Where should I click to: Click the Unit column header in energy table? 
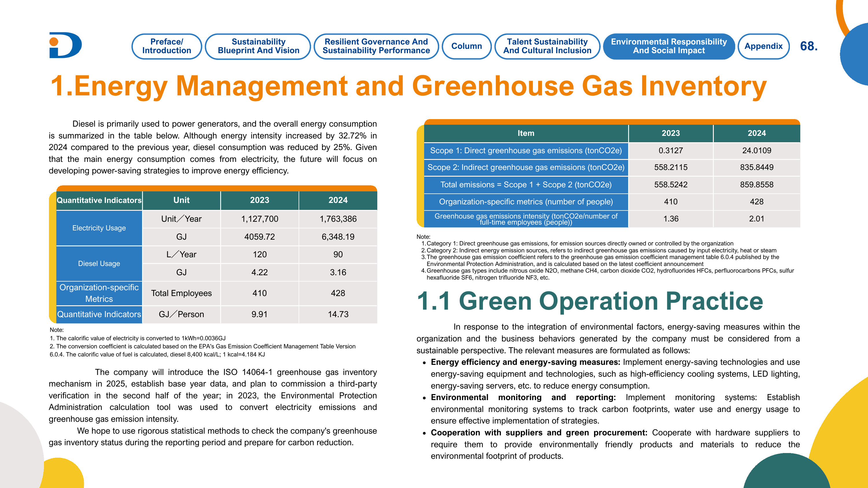(x=181, y=200)
